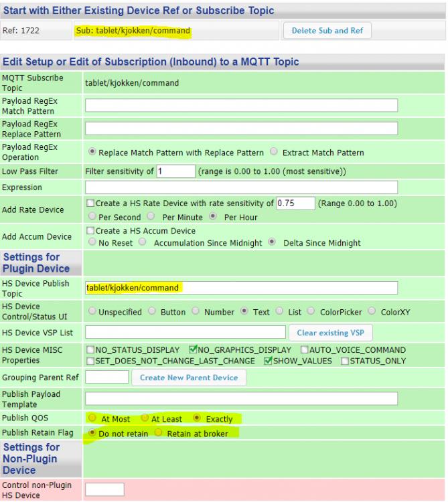Select ColorPicker as Control/Status UI
The width and height of the screenshot is (448, 502).
(x=312, y=311)
